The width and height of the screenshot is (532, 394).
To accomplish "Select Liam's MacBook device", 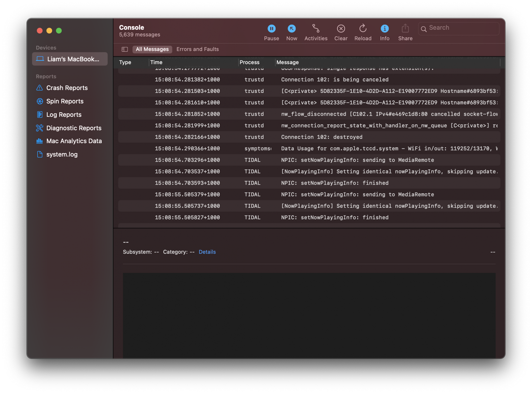I will pos(70,59).
